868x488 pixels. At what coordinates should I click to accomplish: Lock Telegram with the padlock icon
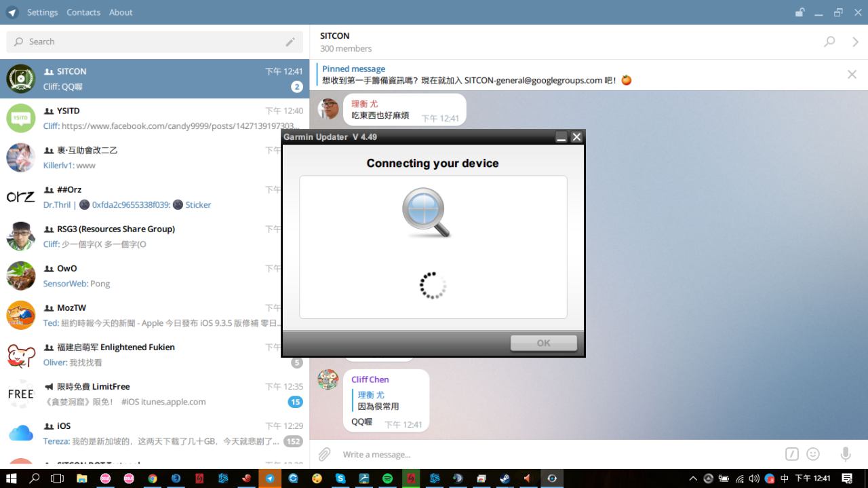coord(800,12)
